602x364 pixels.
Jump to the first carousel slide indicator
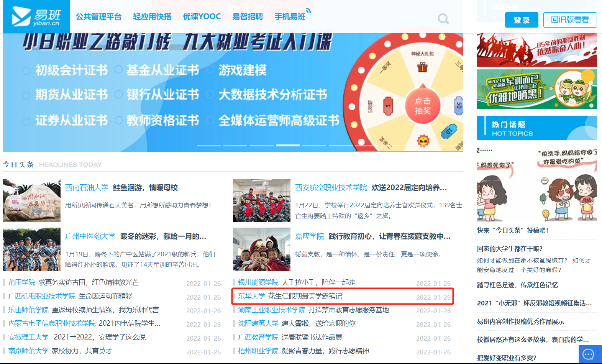209,146
